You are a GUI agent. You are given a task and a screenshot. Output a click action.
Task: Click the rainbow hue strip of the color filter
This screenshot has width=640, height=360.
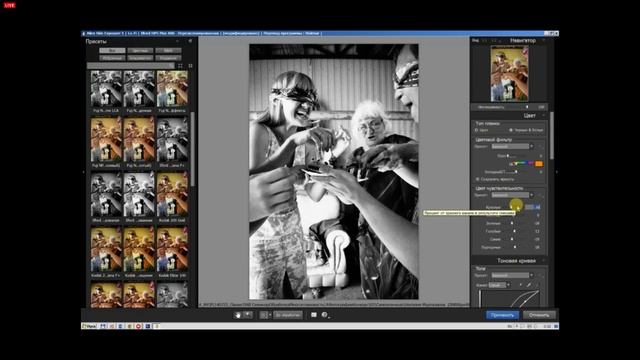[522, 163]
